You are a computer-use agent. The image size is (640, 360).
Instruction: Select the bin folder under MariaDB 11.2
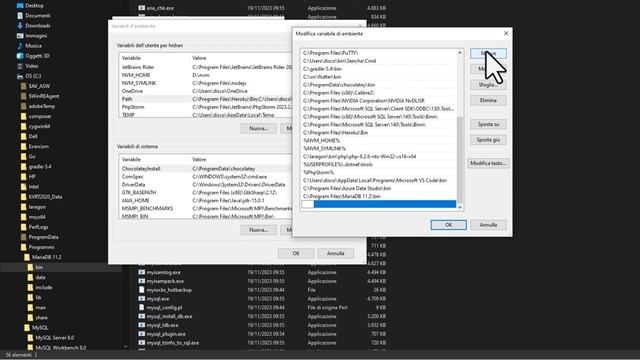pos(39,267)
